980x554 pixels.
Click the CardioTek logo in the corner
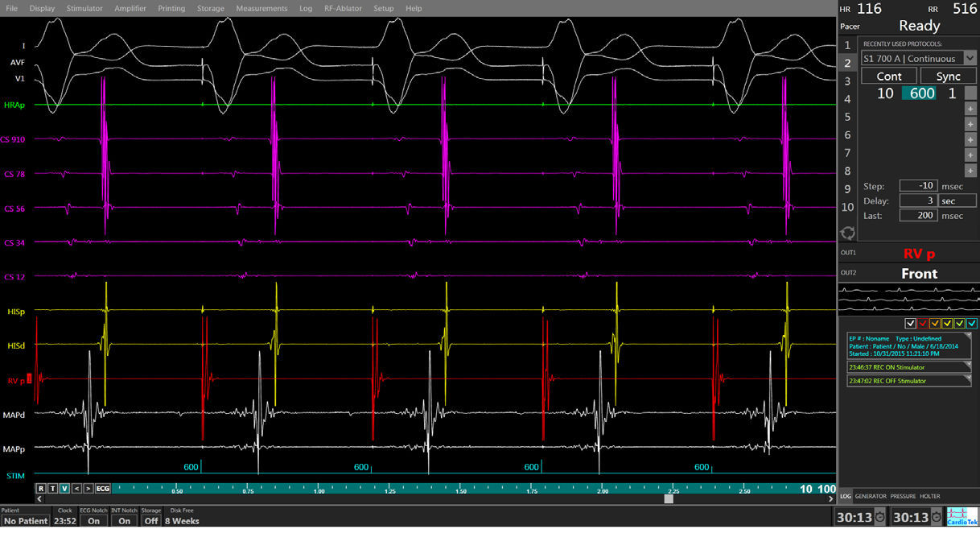pyautogui.click(x=961, y=515)
